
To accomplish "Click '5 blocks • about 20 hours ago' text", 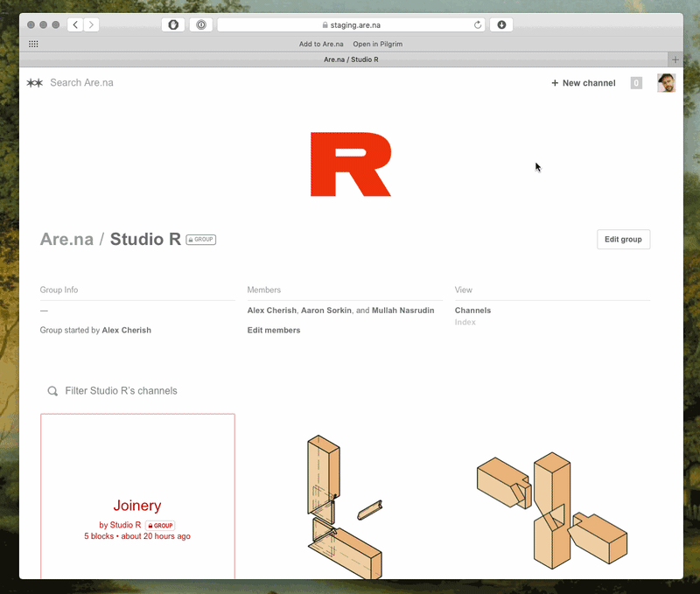I will 137,536.
